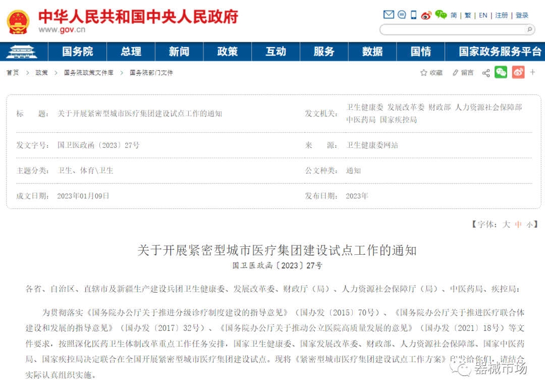The width and height of the screenshot is (545, 392).
Task: Expand more share options plus icon
Action: (x=532, y=72)
